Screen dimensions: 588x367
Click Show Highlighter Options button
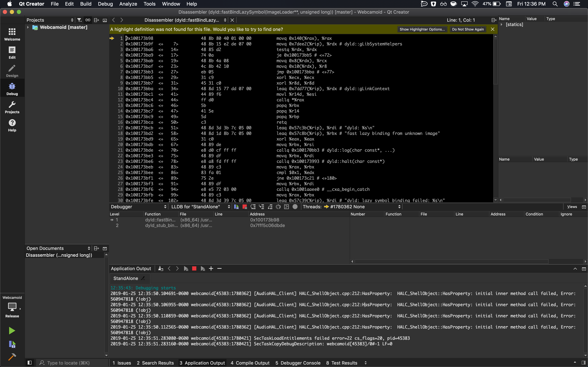coord(422,29)
